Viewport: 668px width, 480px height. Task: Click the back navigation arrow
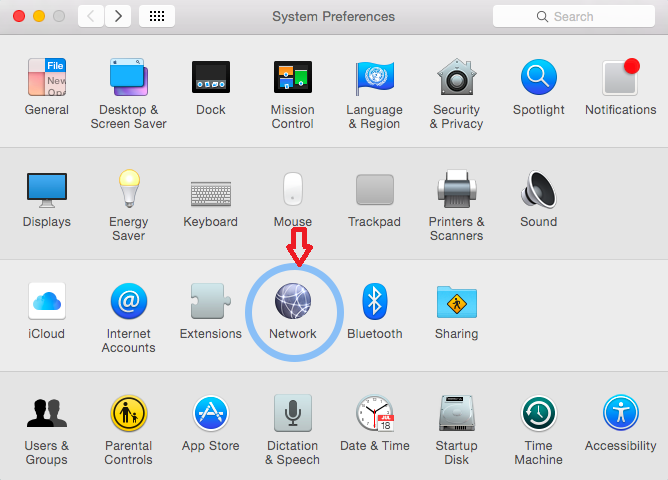point(91,16)
